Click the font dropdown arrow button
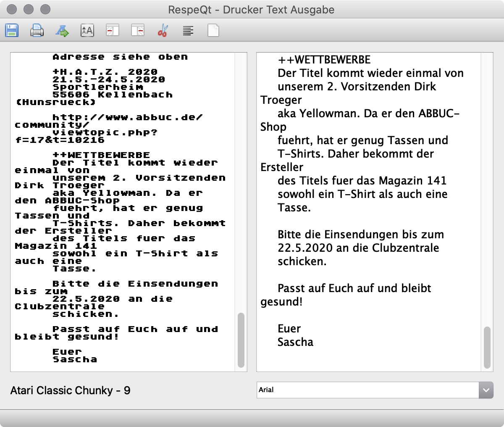 click(486, 390)
